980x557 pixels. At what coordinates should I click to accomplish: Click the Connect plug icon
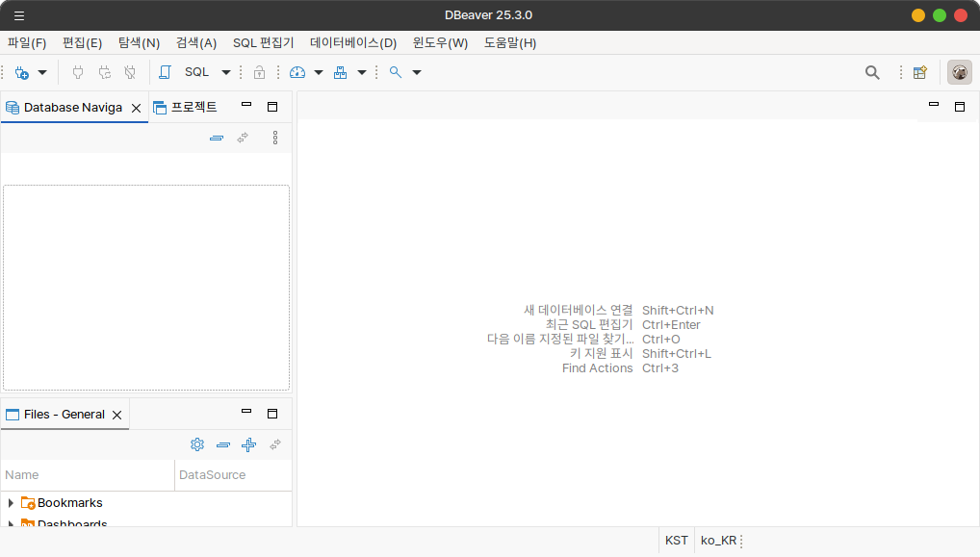pos(78,72)
